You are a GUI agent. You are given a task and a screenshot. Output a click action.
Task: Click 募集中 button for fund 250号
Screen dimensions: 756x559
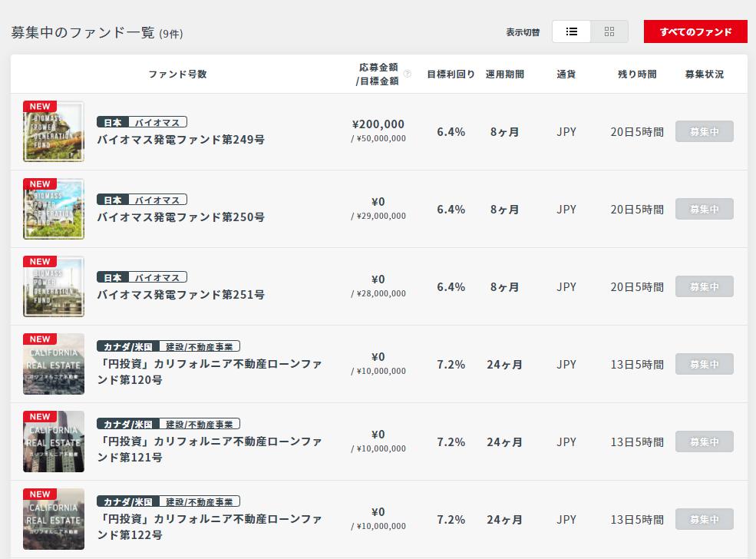(x=705, y=209)
